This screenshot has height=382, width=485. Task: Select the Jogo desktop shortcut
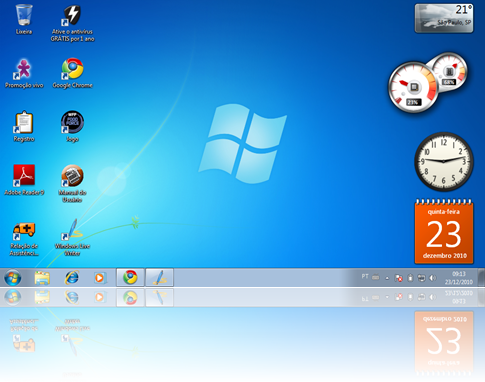72,127
